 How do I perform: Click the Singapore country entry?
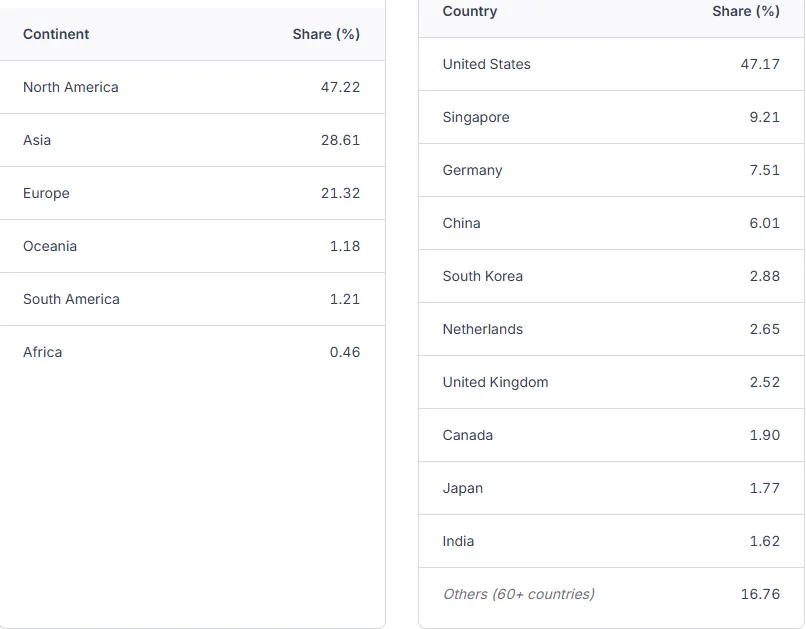click(476, 117)
